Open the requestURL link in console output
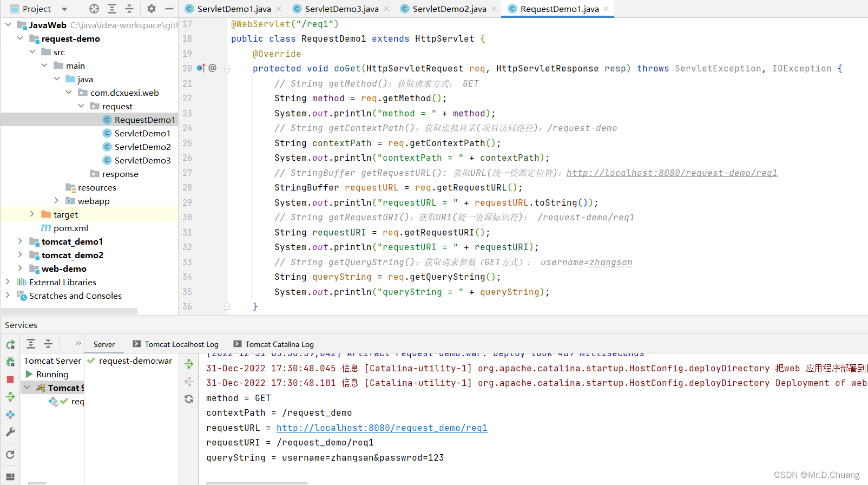This screenshot has height=485, width=868. tap(382, 428)
